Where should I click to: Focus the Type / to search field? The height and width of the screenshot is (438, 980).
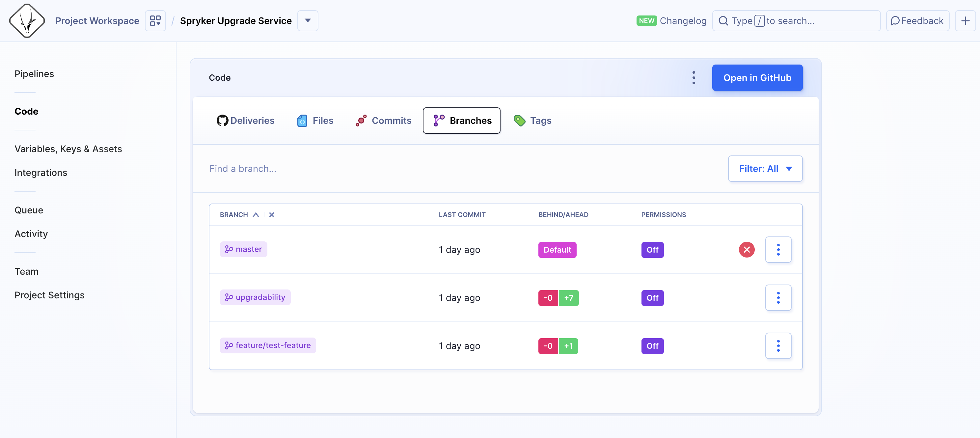click(x=796, y=21)
